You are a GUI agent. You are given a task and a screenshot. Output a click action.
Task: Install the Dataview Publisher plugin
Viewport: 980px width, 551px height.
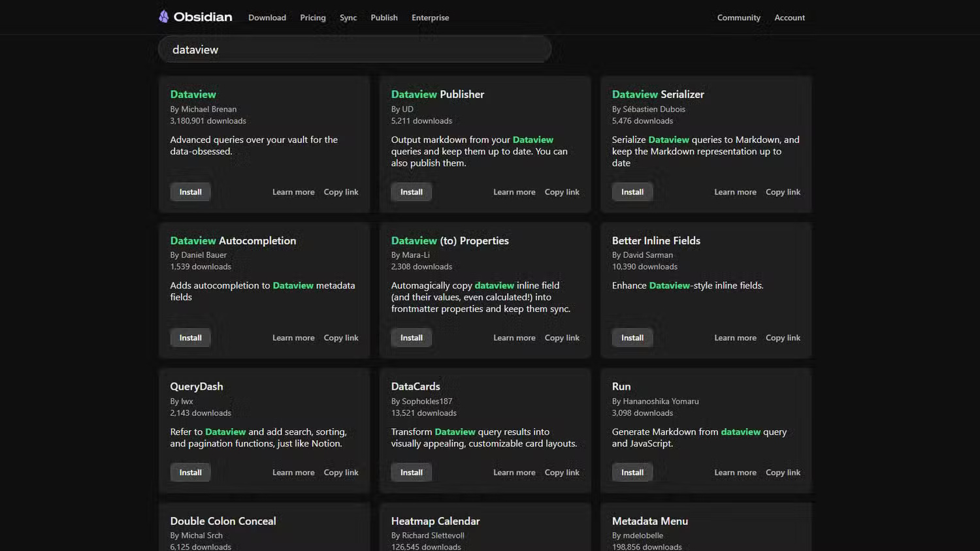pos(411,192)
